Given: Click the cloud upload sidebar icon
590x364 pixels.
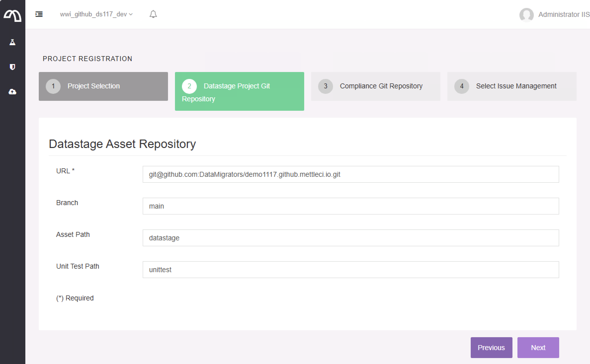Looking at the screenshot, I should pos(12,92).
